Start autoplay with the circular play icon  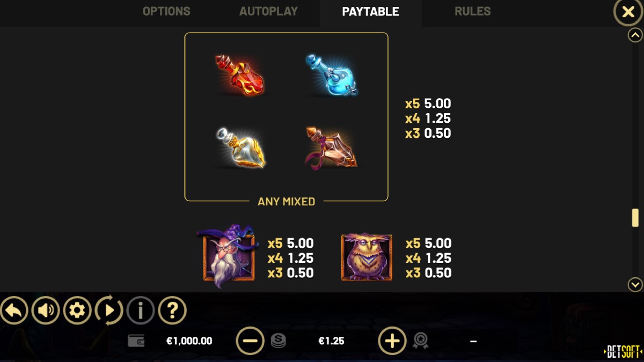coord(109,310)
